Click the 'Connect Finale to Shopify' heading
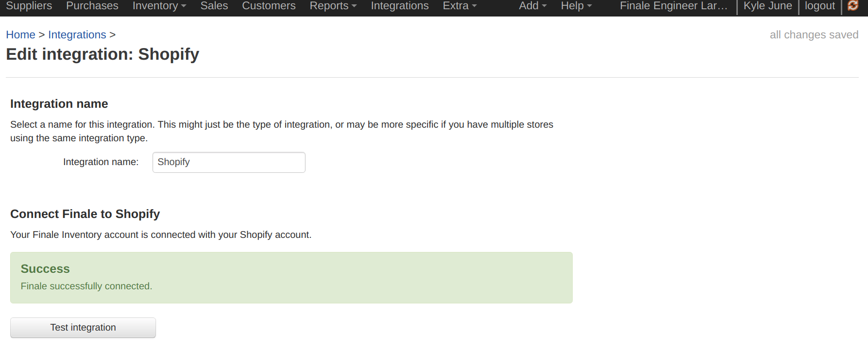This screenshot has height=351, width=868. point(85,214)
